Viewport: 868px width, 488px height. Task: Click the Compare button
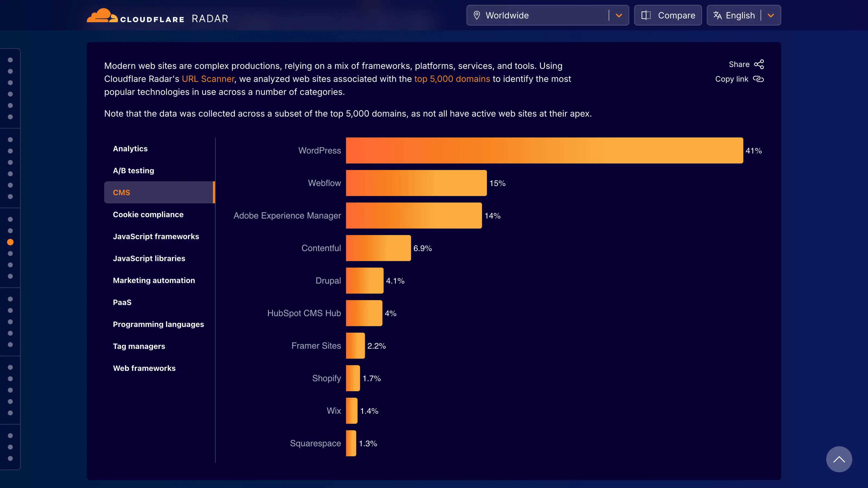(668, 15)
